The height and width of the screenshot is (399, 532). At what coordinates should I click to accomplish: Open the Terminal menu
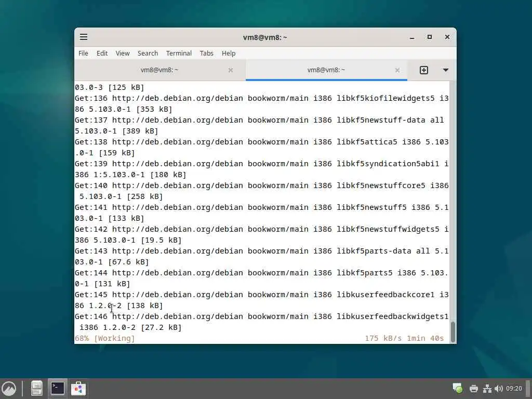pos(179,54)
